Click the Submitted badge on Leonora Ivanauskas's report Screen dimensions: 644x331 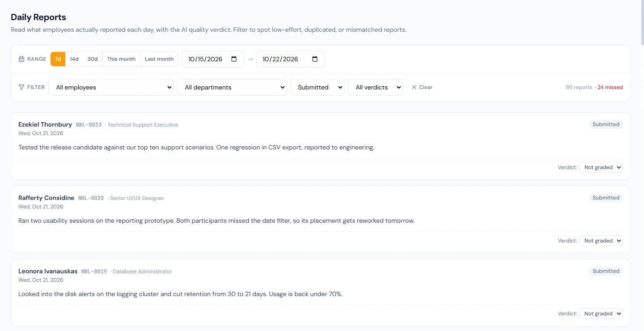tap(606, 271)
